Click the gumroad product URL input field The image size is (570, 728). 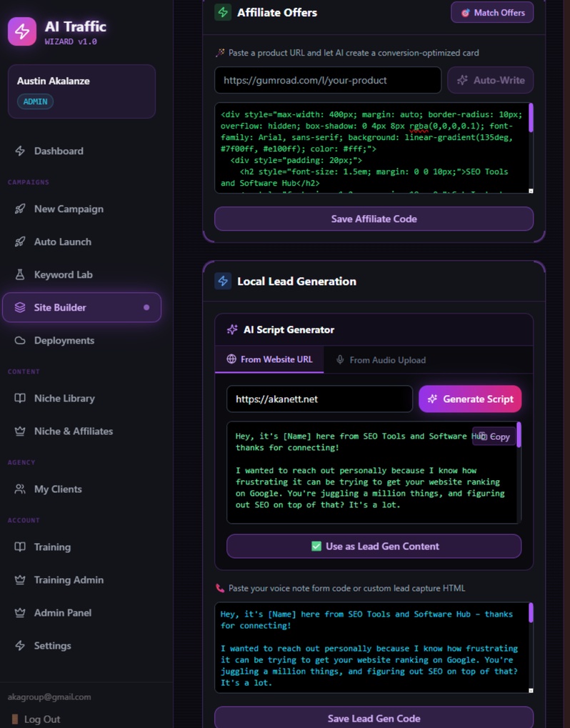point(328,80)
